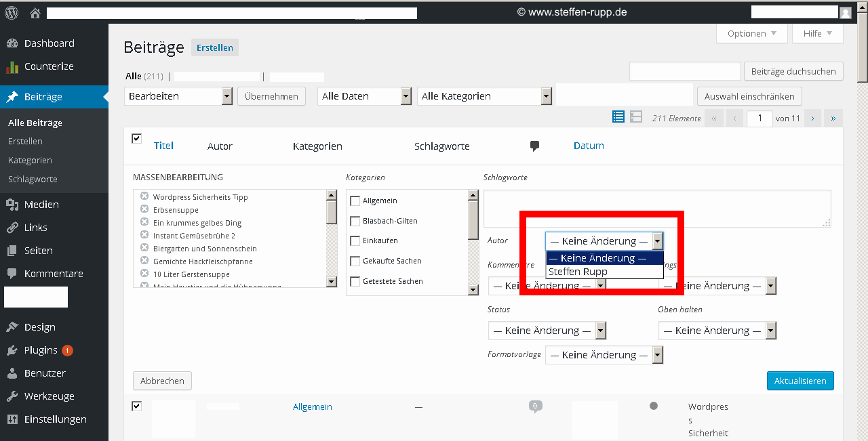868x441 pixels.
Task: Click Auswahl einschränken filter button
Action: point(749,96)
